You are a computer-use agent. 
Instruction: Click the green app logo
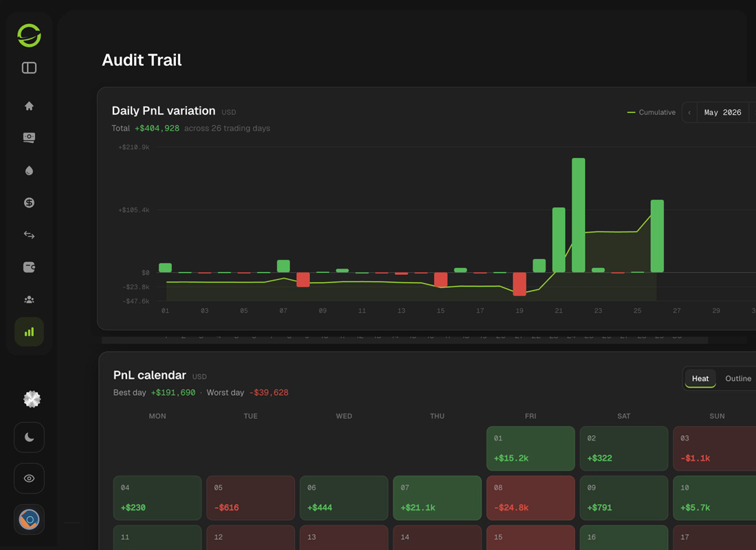pyautogui.click(x=29, y=35)
